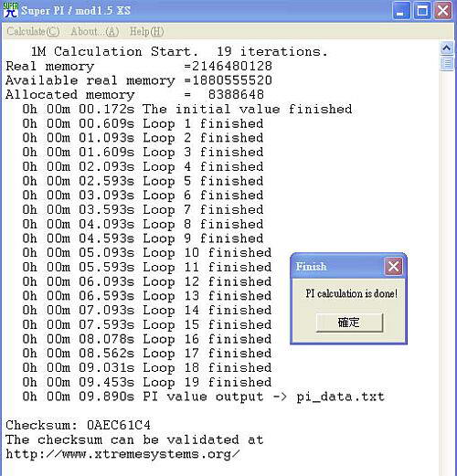Minimize the Super PI window
Screen dimensions: 457x476
point(401,10)
